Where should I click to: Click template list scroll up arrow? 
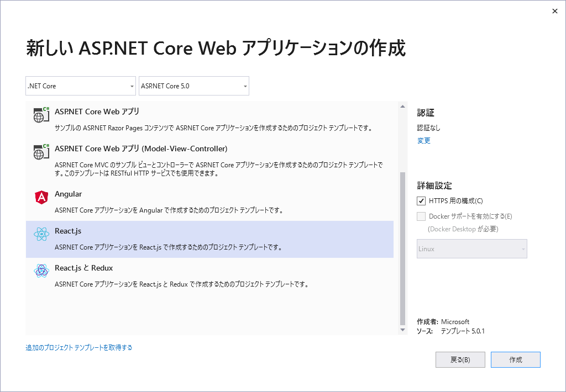[x=402, y=107]
